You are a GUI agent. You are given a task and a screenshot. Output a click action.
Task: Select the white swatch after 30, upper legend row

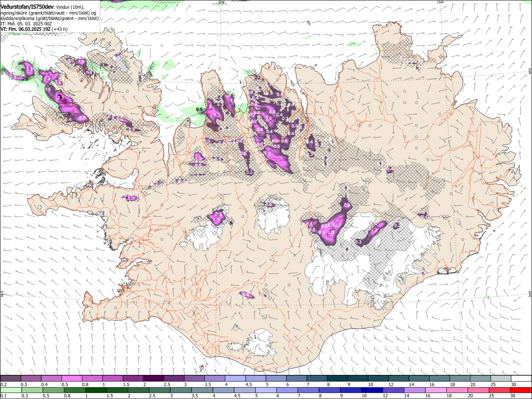pos(521,378)
